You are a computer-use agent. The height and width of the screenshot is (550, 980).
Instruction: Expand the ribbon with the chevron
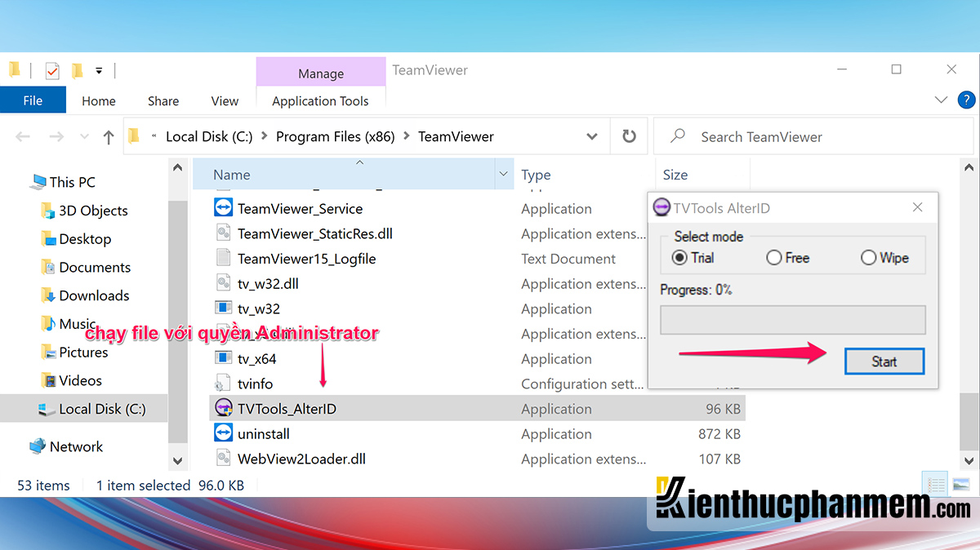[x=941, y=100]
